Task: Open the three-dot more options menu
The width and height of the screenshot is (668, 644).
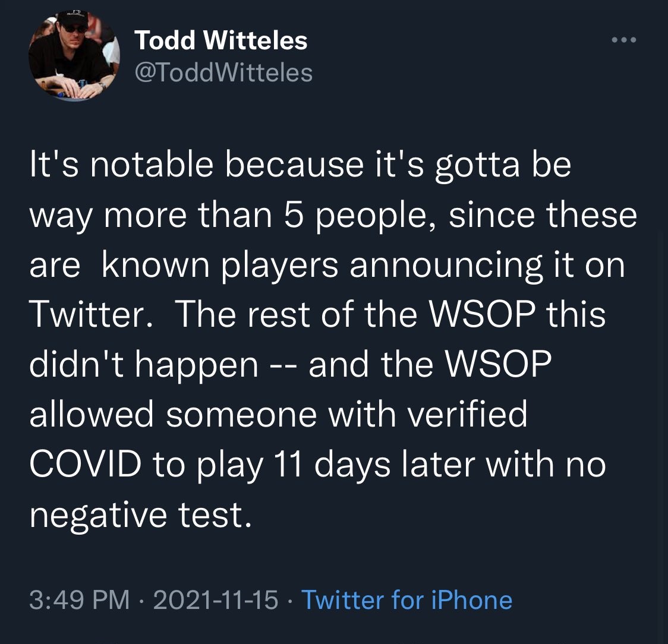Action: [625, 40]
